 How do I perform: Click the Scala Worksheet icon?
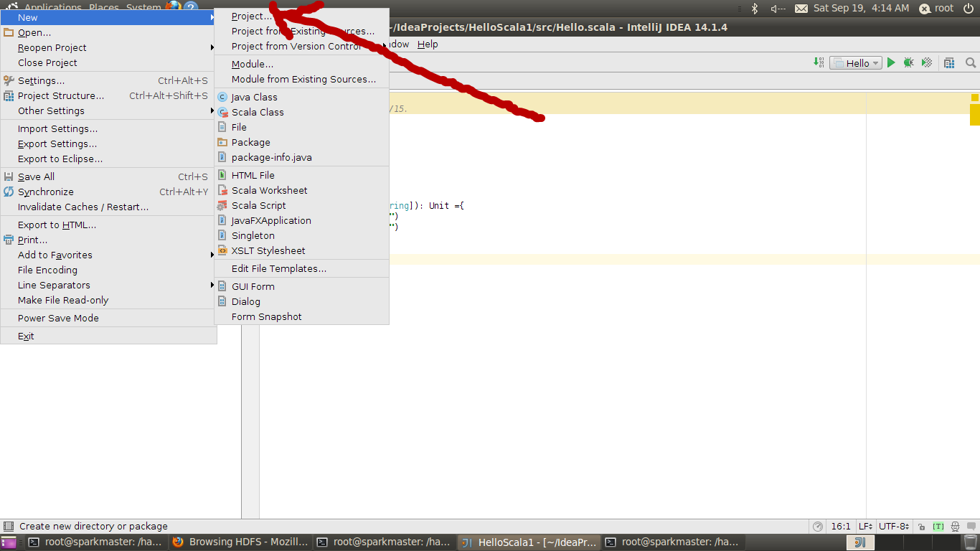(222, 190)
